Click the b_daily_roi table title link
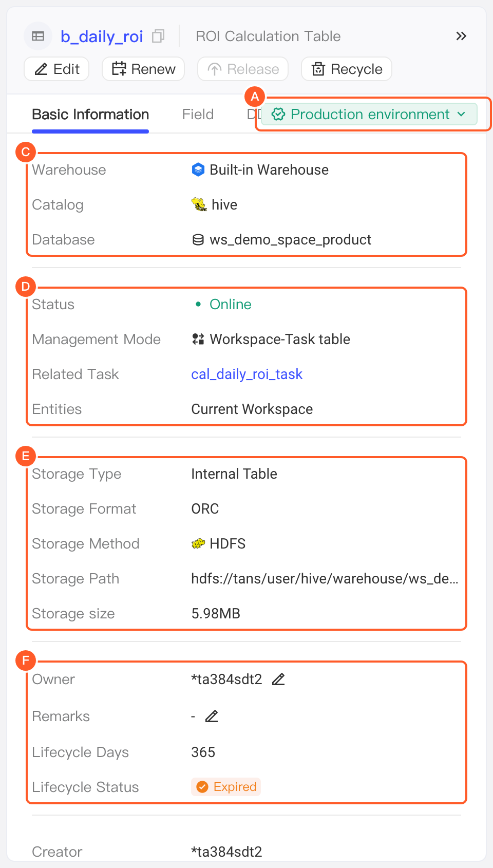The image size is (493, 868). (x=102, y=36)
